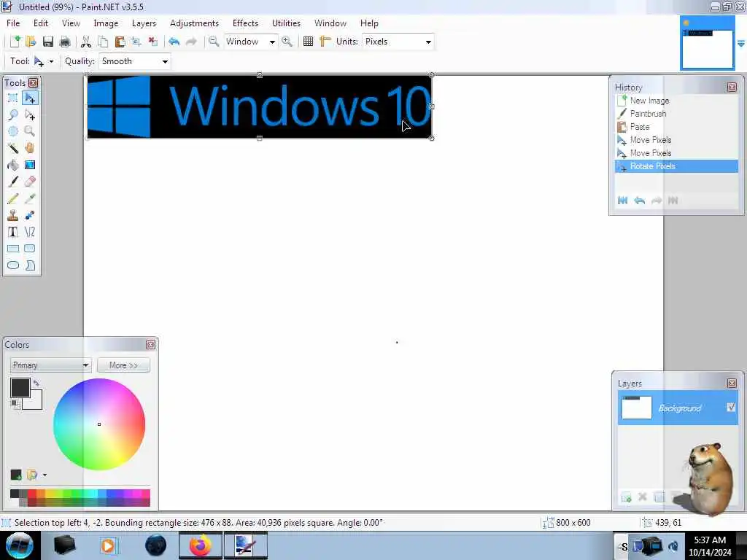Select the Zoom tool in Tools panel
Screen dimensions: 747x560
tap(30, 131)
